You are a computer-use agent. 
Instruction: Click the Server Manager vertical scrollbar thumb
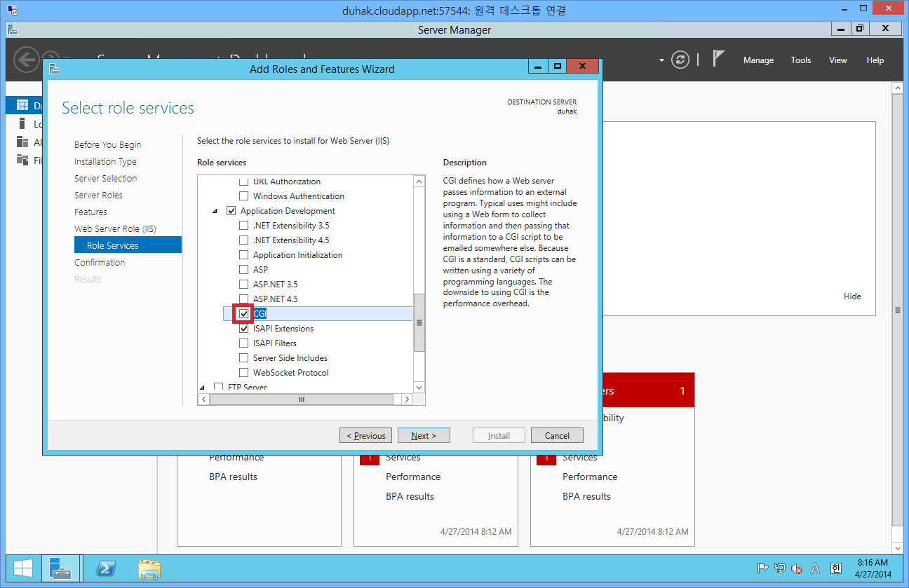click(x=898, y=310)
